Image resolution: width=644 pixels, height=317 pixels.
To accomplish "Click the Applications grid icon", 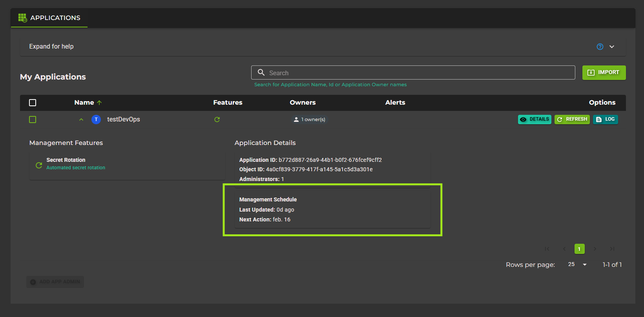I will coord(22,18).
